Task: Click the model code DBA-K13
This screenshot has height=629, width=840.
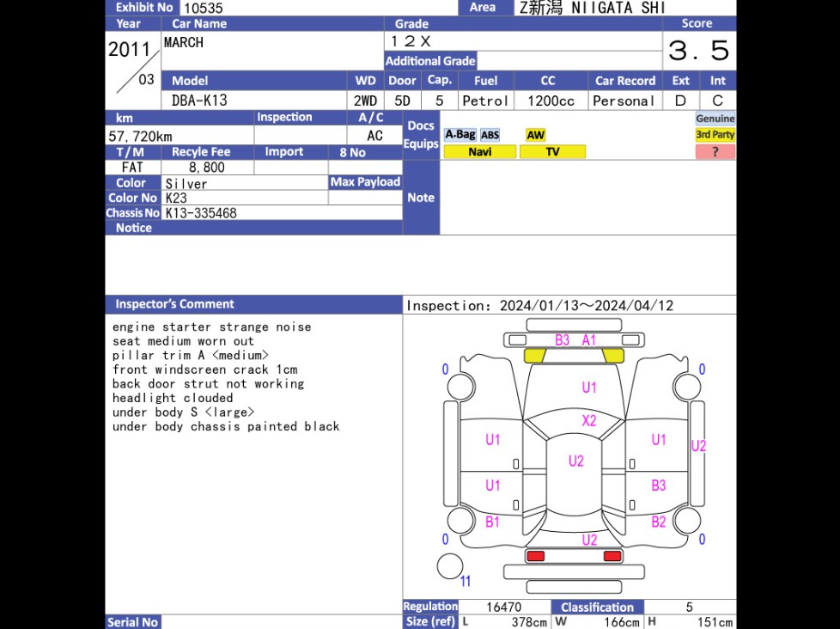Action: click(199, 101)
